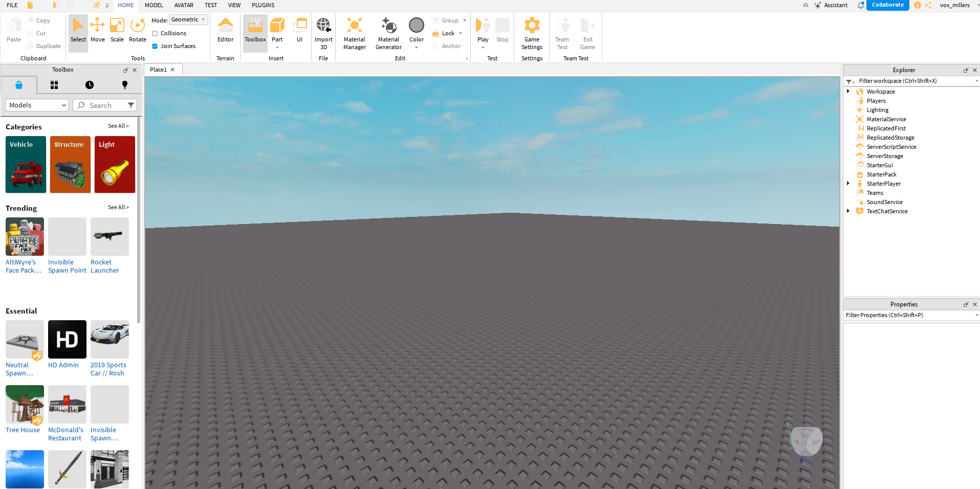Open the Mode Geometric dropdown

188,19
